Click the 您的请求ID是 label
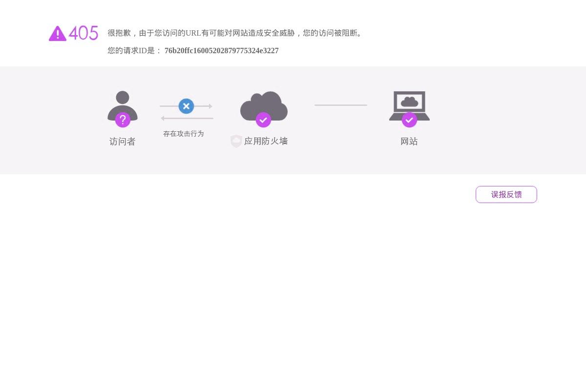 coord(135,51)
